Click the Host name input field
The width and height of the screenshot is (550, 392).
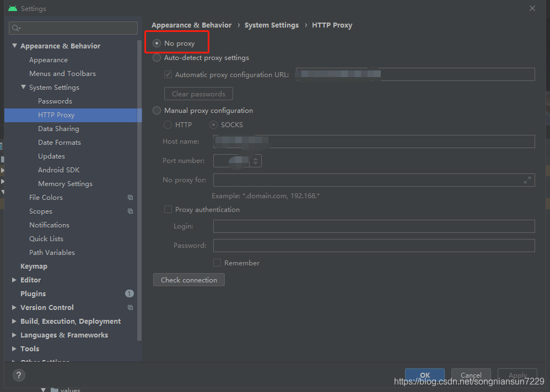tap(374, 141)
